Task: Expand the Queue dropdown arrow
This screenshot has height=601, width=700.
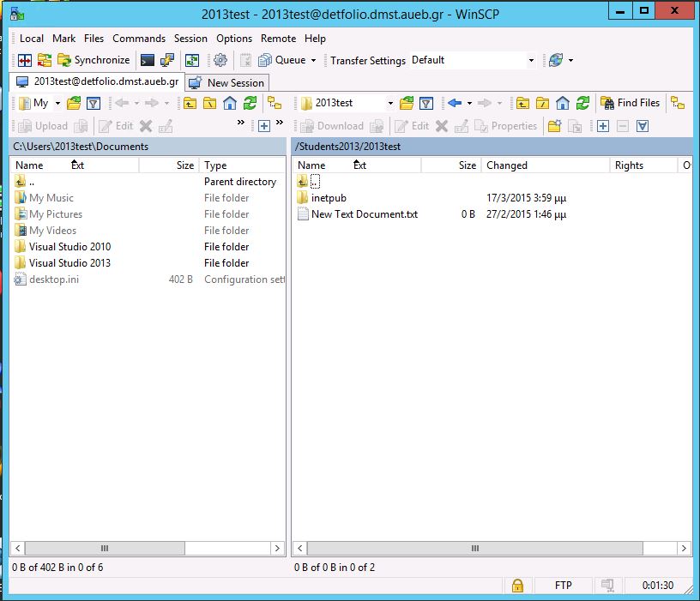Action: (x=313, y=60)
